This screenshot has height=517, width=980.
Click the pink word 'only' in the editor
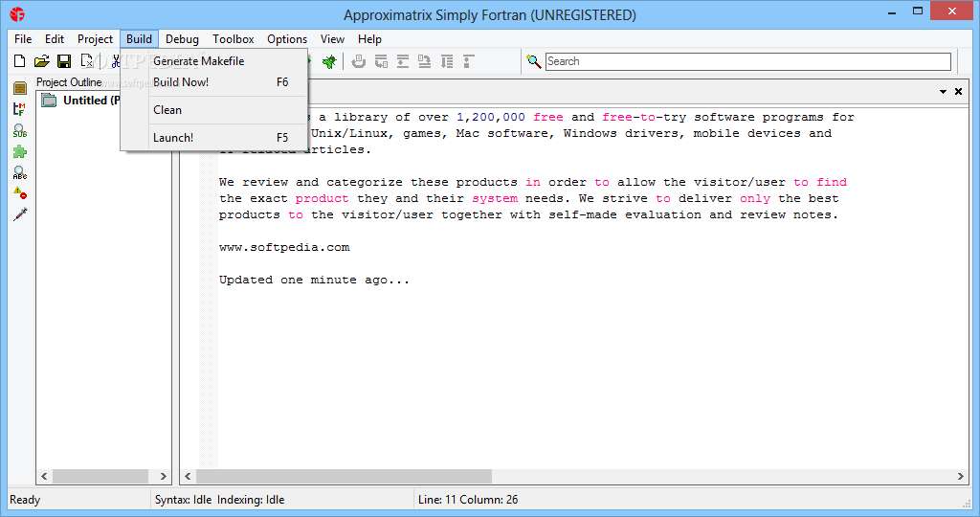point(755,199)
